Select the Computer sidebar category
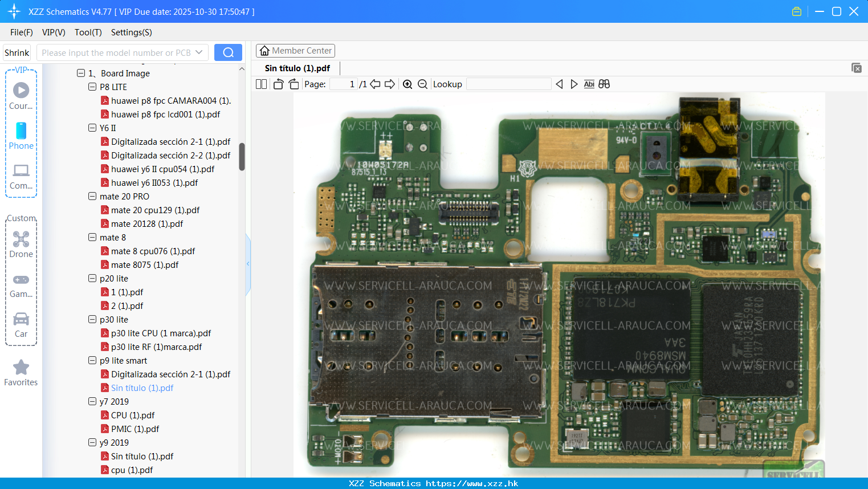The height and width of the screenshot is (489, 868). coord(21,176)
